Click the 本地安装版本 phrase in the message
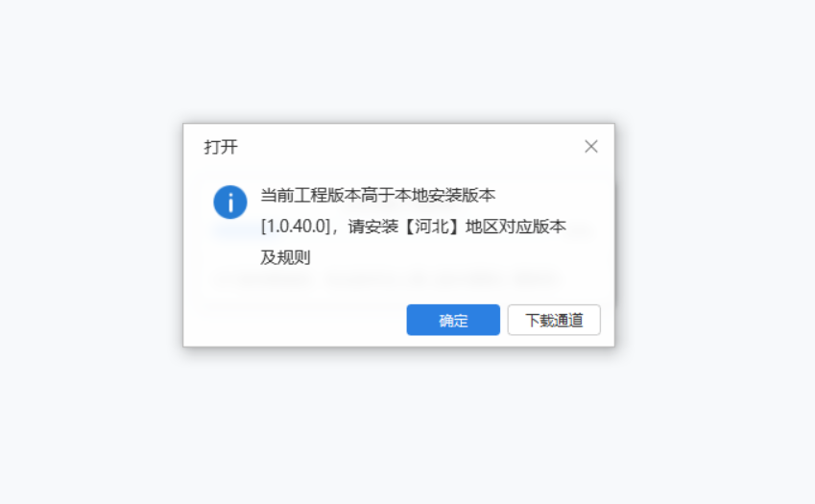 (444, 196)
